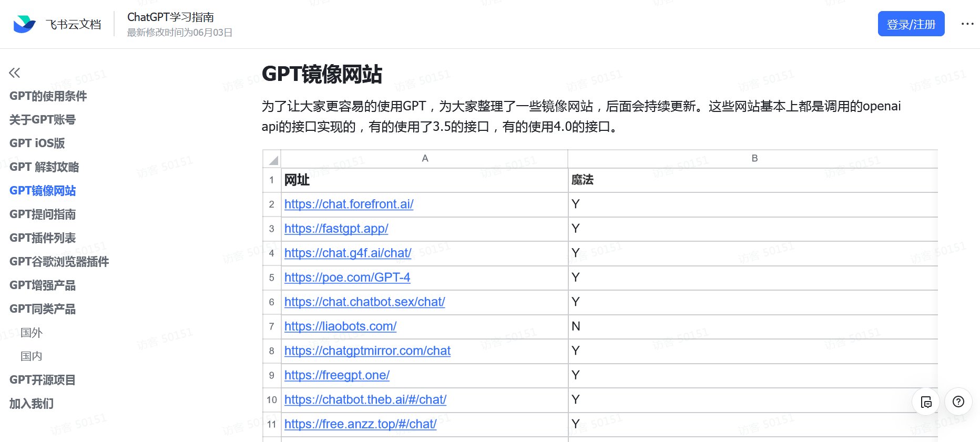Screen dimensions: 980x442
Task: Click the GPT镜像网站 page heading
Action: (x=322, y=74)
